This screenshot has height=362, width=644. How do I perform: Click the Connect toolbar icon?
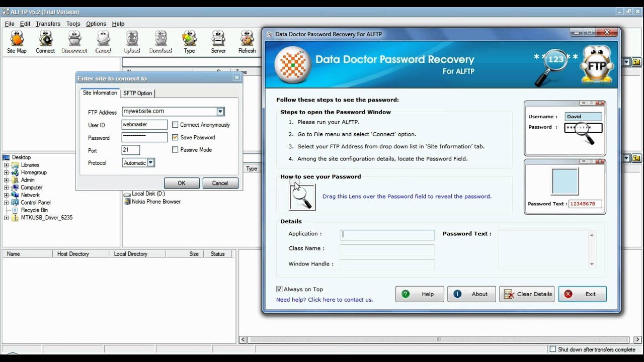point(45,42)
